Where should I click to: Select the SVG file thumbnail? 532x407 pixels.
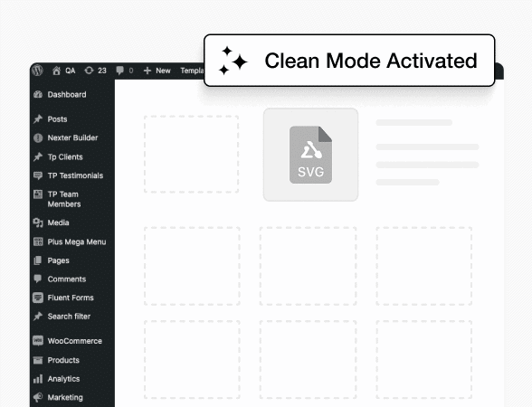(x=311, y=155)
